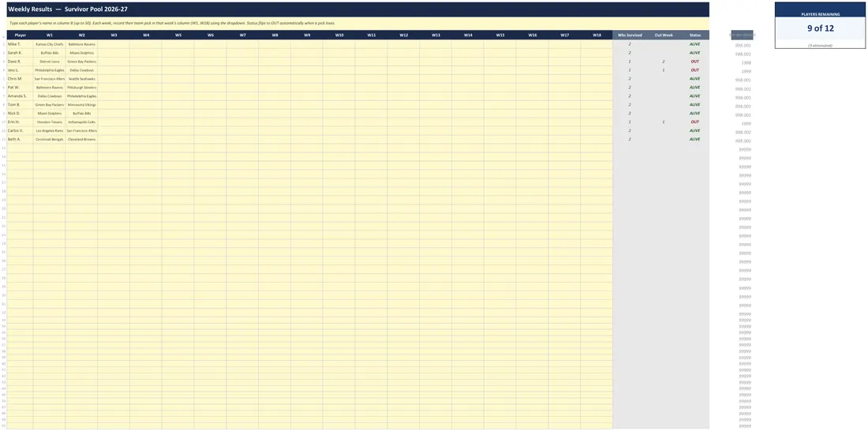Click the Wks Survived value in Chris M.'s row
This screenshot has height=431, width=868.
tap(630, 79)
